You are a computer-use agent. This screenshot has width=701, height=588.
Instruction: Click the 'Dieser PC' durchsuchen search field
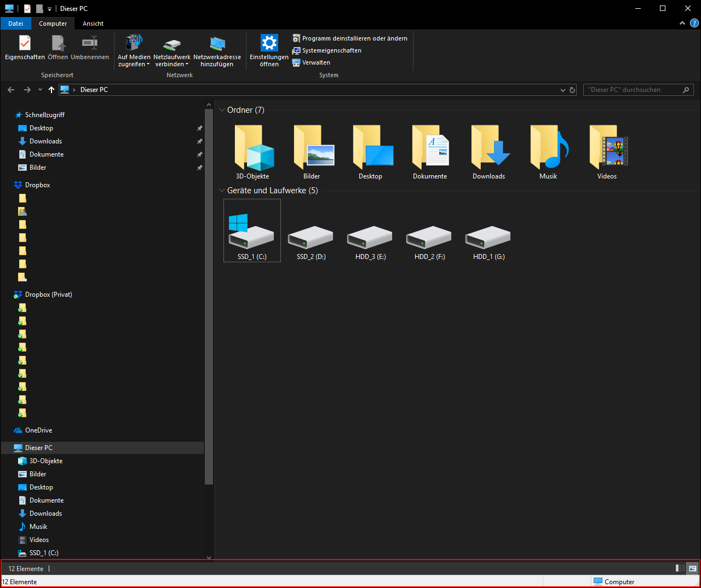coord(639,90)
